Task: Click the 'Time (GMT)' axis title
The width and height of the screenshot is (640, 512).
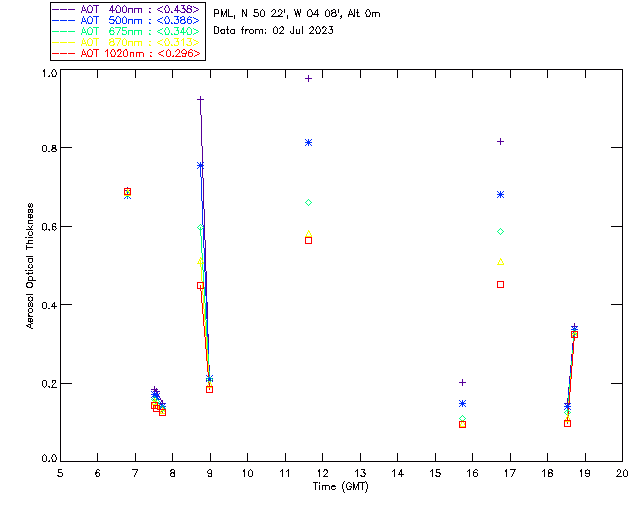Action: point(340,487)
